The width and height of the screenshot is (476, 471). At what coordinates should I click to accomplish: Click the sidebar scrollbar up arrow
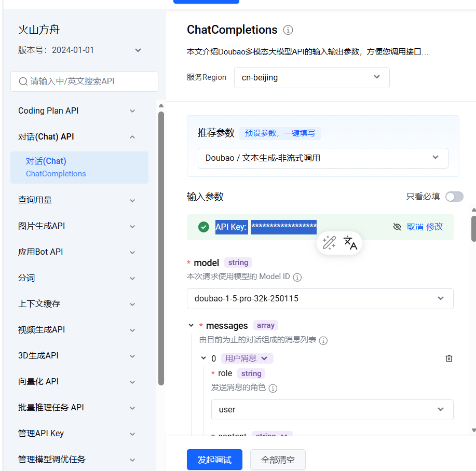[x=161, y=105]
